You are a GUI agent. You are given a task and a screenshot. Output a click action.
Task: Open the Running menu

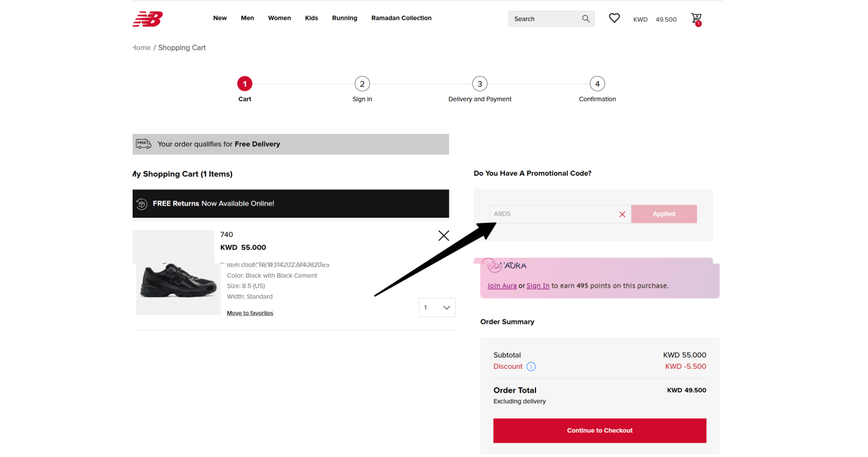(x=345, y=18)
